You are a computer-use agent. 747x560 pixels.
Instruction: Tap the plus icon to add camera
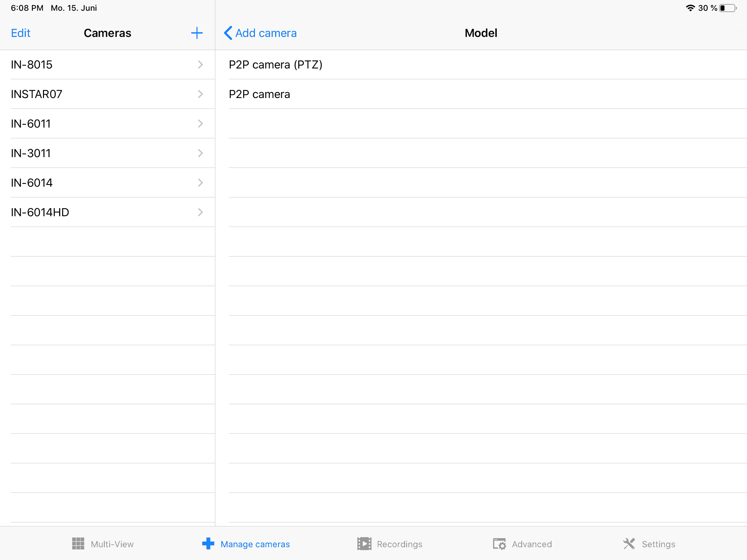click(196, 33)
